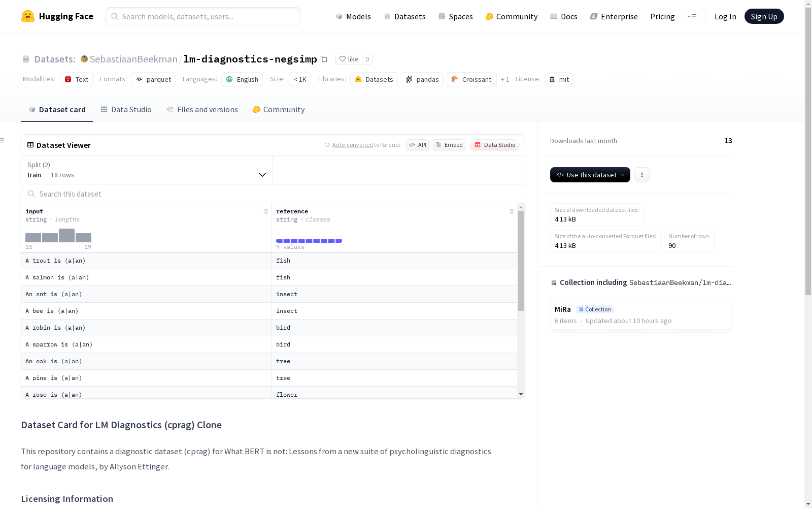
Task: Click the table scrollbar down arrow
Action: [521, 394]
